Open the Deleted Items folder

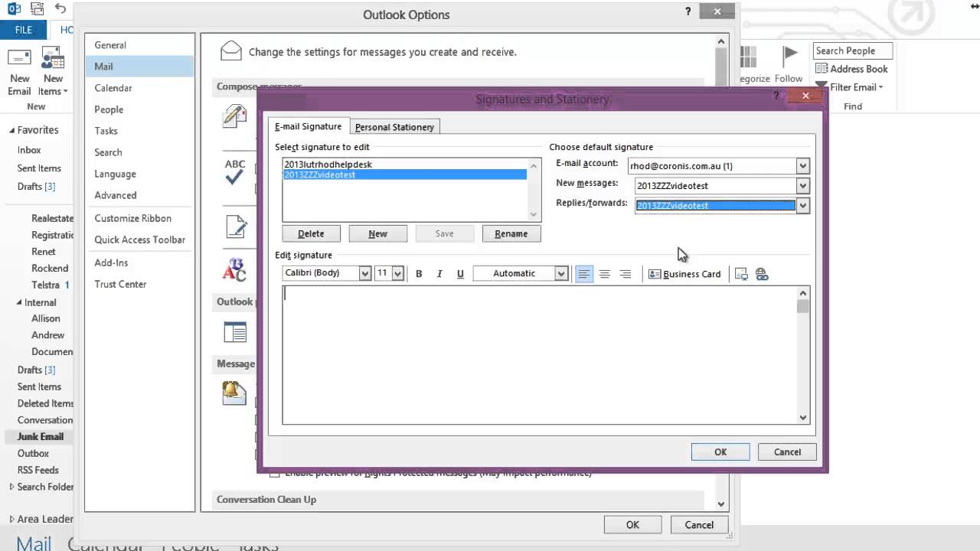coord(45,403)
